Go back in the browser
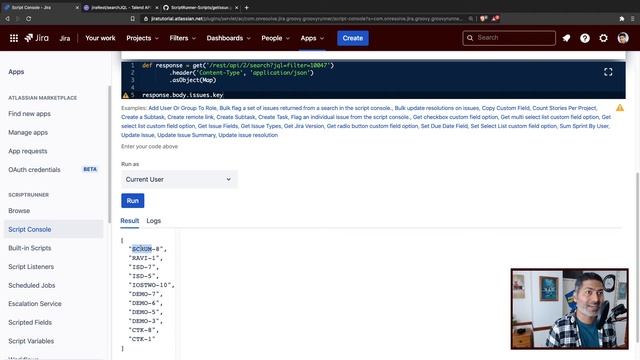Screen dimensions: 640x360 7,19
